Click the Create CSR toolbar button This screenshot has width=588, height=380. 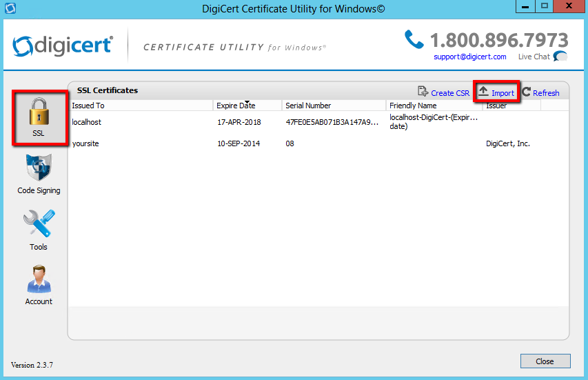coord(443,92)
